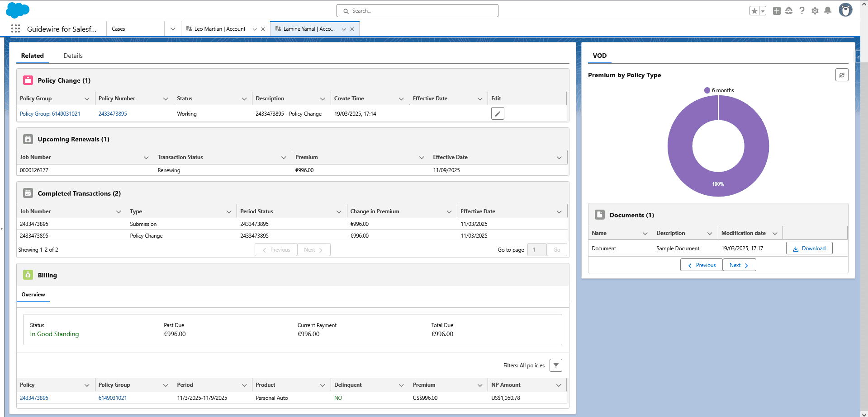Viewport: 868px width, 417px height.
Task: Open the Help question mark icon
Action: (802, 11)
